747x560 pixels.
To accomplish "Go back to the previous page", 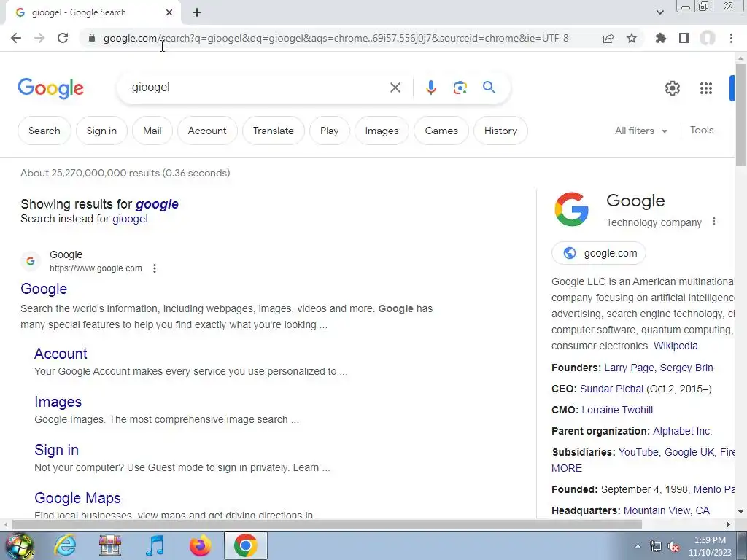I will tap(16, 38).
